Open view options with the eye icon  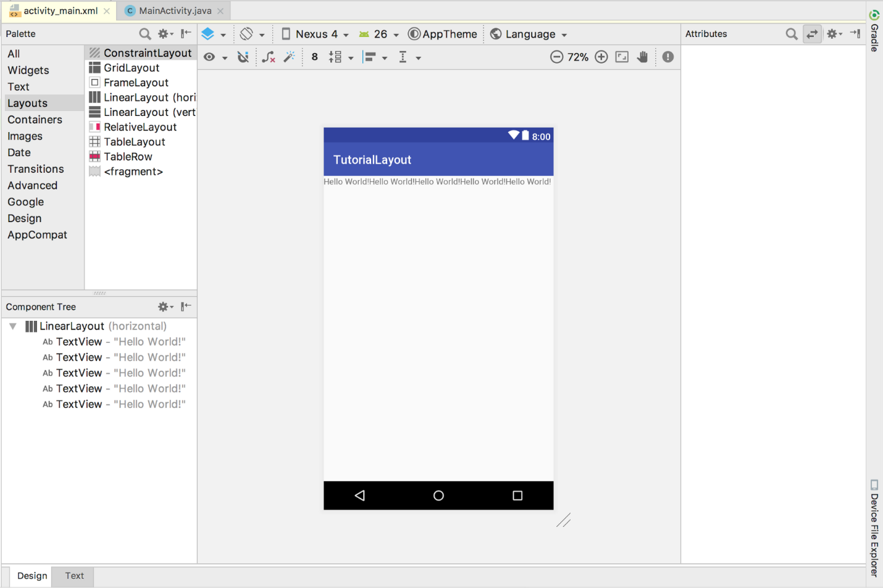click(x=207, y=57)
